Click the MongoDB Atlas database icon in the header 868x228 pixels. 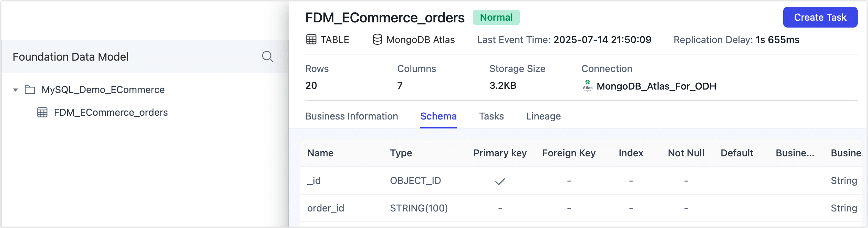377,39
